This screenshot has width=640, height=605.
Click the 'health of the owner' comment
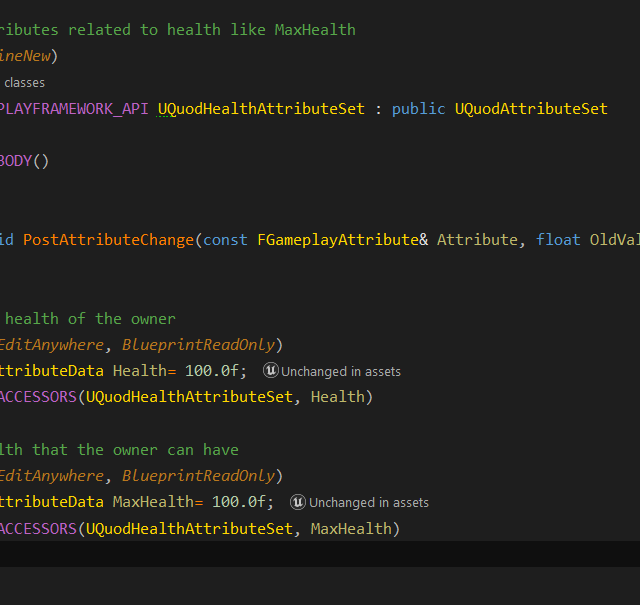tap(90, 319)
